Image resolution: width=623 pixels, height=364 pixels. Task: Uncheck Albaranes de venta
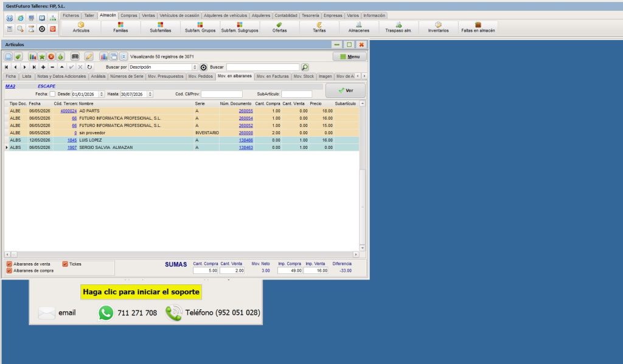click(x=9, y=264)
